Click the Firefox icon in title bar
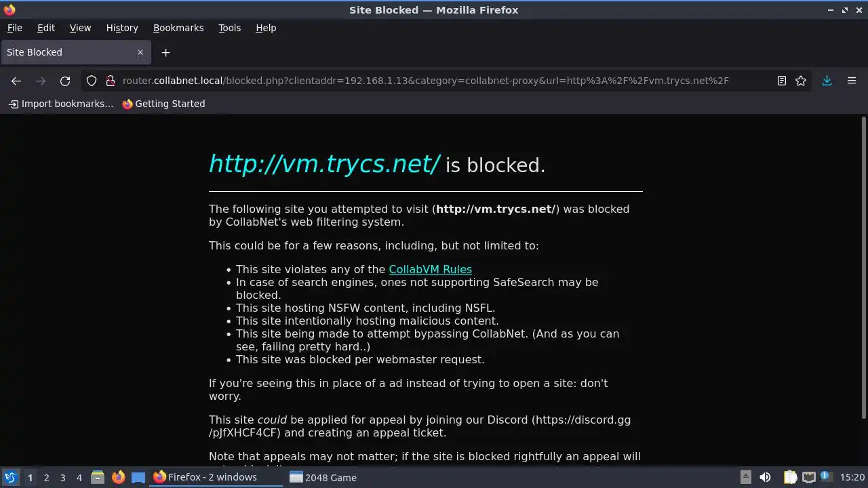Viewport: 868px width, 488px height. tap(9, 9)
